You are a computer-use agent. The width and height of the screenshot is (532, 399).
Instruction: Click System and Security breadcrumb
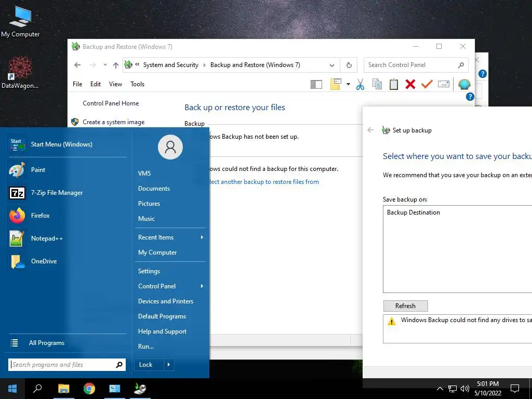(x=170, y=65)
